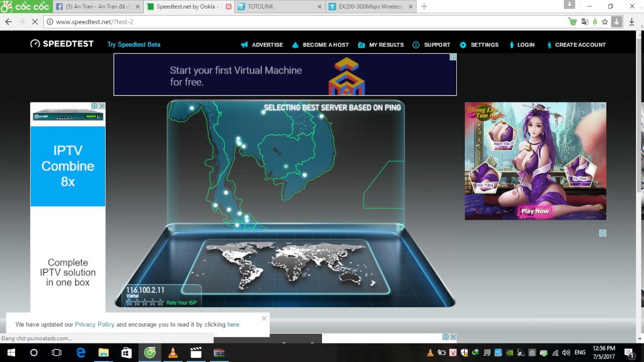This screenshot has height=362, width=644.
Task: Launch Microsoft Edge from taskbar
Action: point(80,352)
